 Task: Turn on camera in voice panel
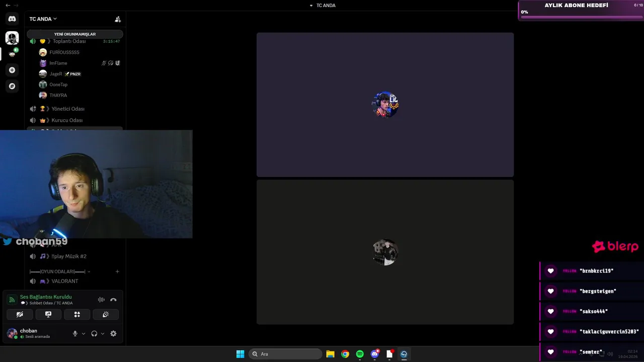20,314
